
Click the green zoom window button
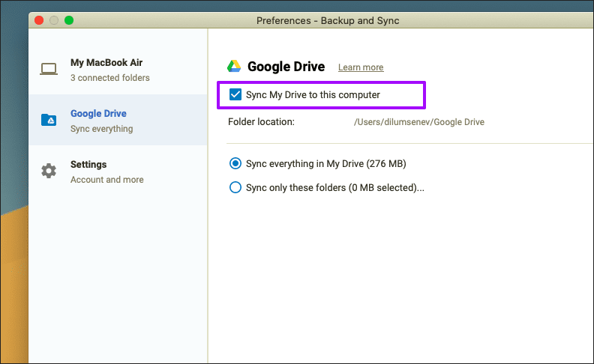coord(69,20)
